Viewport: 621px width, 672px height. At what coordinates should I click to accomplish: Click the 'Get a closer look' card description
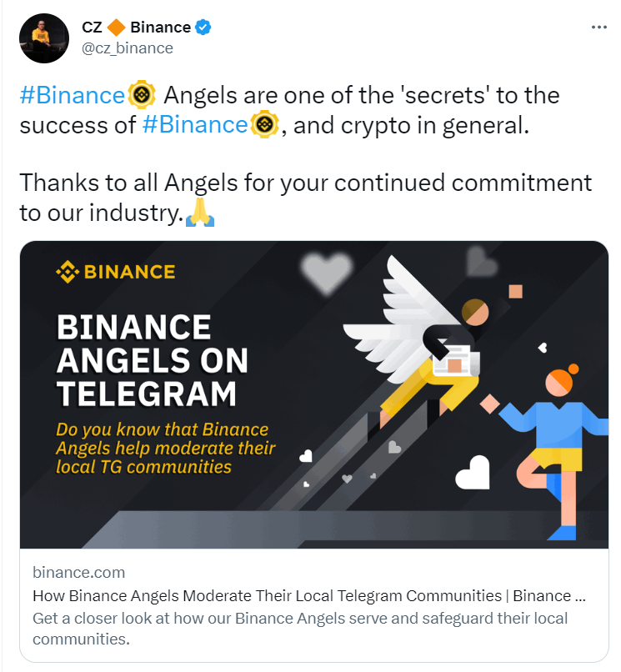point(300,629)
